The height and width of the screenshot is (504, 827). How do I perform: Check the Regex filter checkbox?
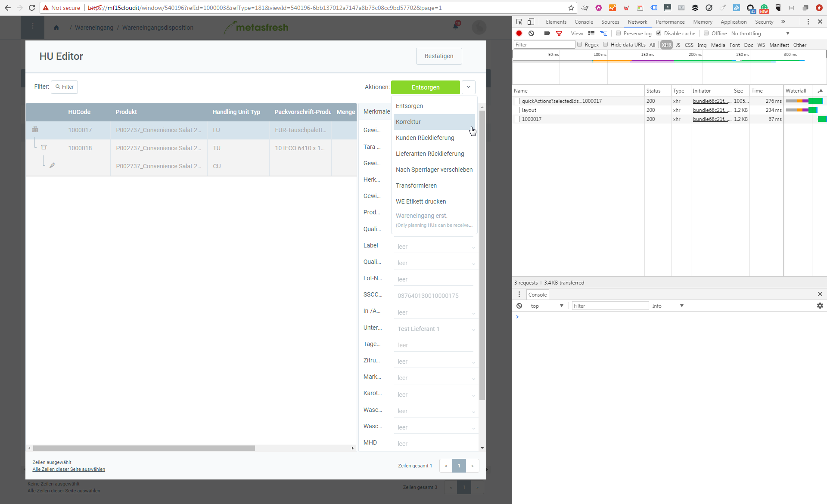580,44
